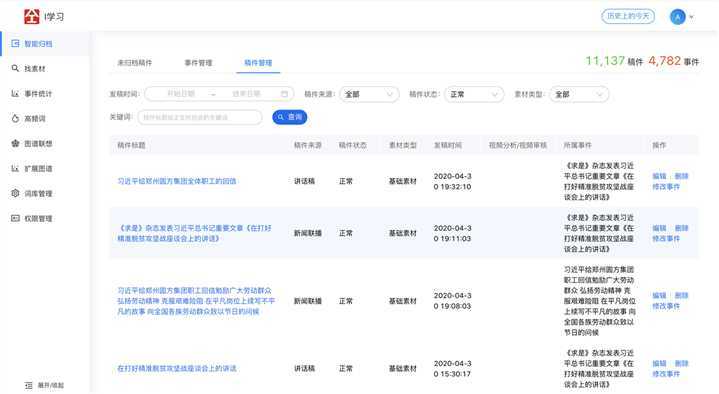Image resolution: width=719 pixels, height=394 pixels.
Task: Open the 图谱联想 icon in sidebar
Action: pos(15,144)
